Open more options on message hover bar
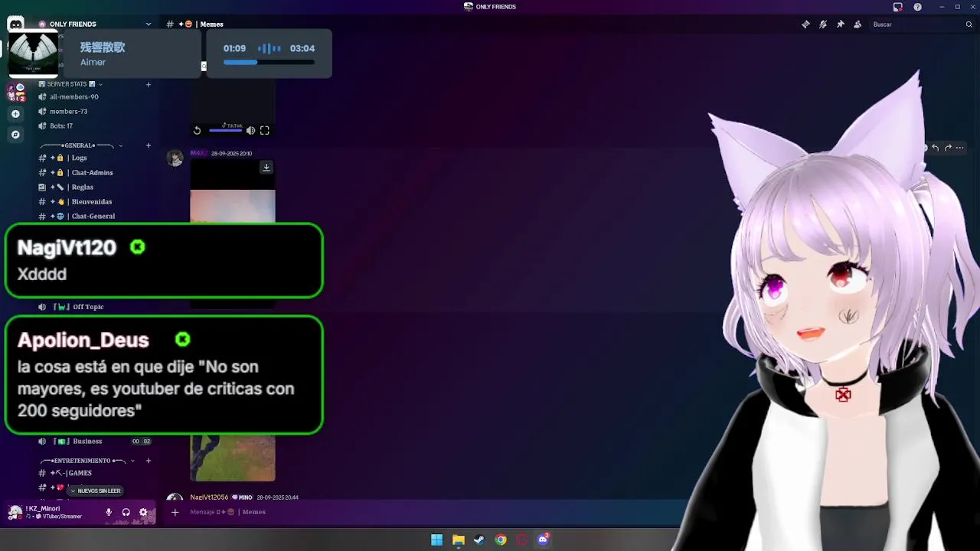Viewport: 980px width, 551px height. pos(960,148)
